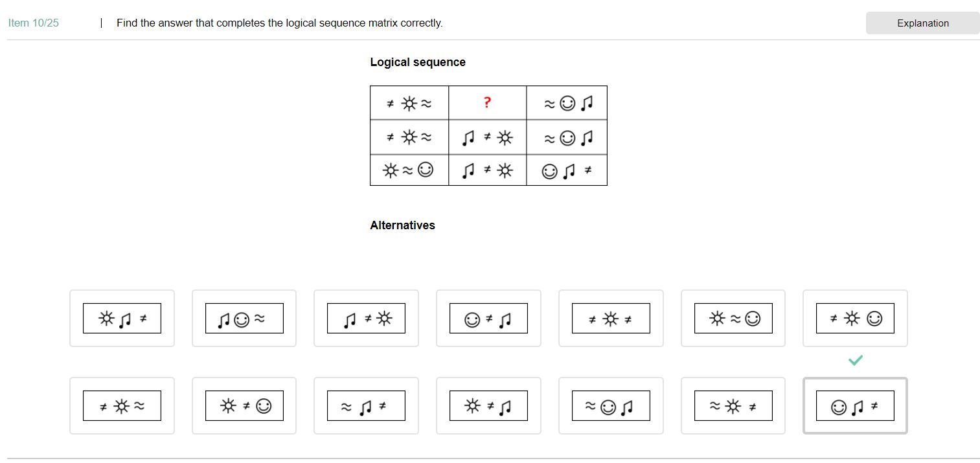Click matrix bottom-row cell with smiley, note, not-equal
The image size is (980, 463).
click(567, 171)
